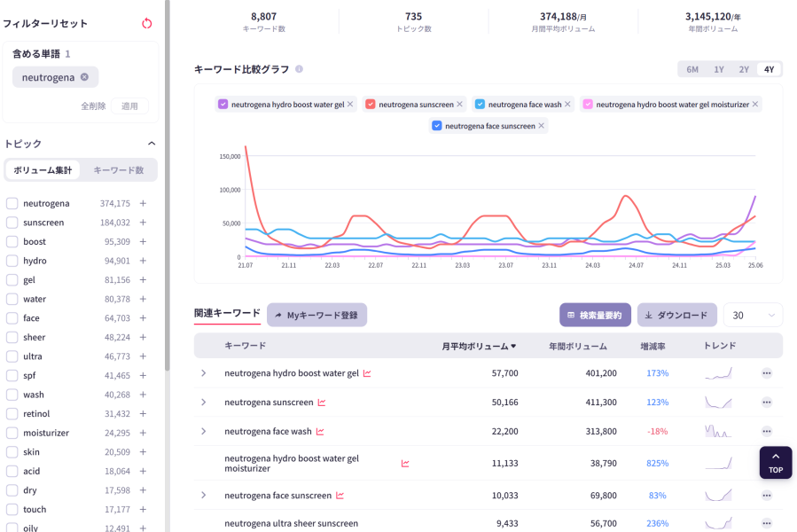The width and height of the screenshot is (797, 532).
Task: Check the sheer topic checkbox
Action: [12, 337]
